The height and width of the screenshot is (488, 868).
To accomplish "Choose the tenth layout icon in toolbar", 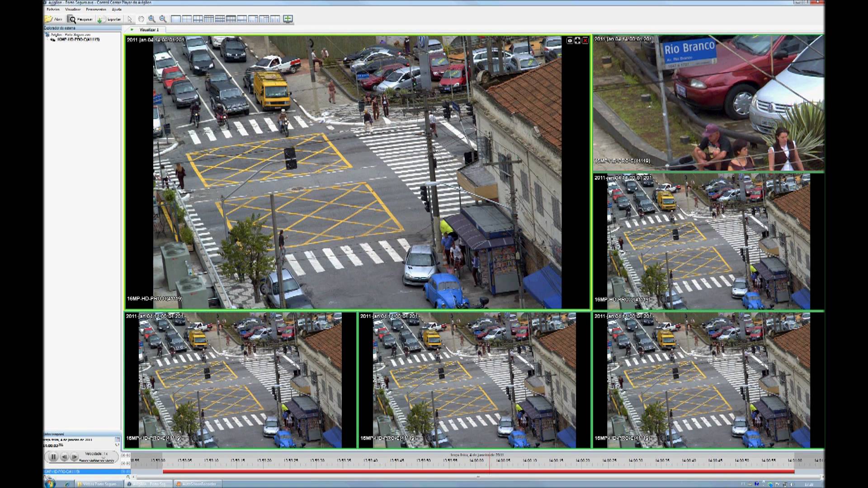I will [275, 19].
